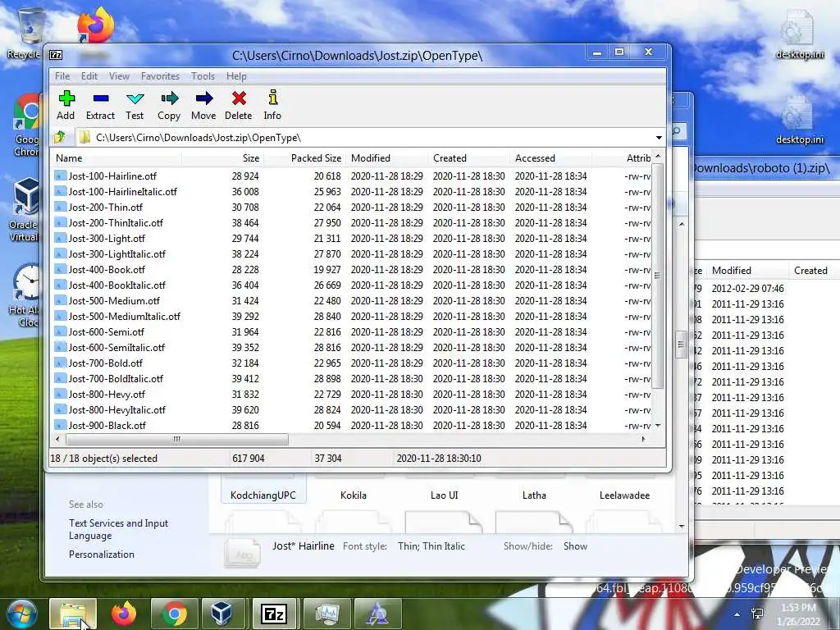840x630 pixels.
Task: Select the Kokila font in Fonts window
Action: tap(354, 495)
